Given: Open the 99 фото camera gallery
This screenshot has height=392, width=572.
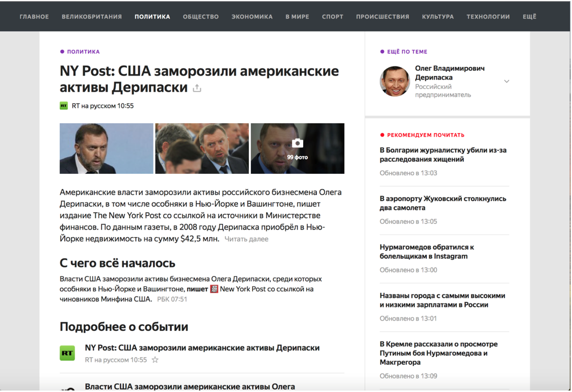Looking at the screenshot, I should [x=297, y=148].
